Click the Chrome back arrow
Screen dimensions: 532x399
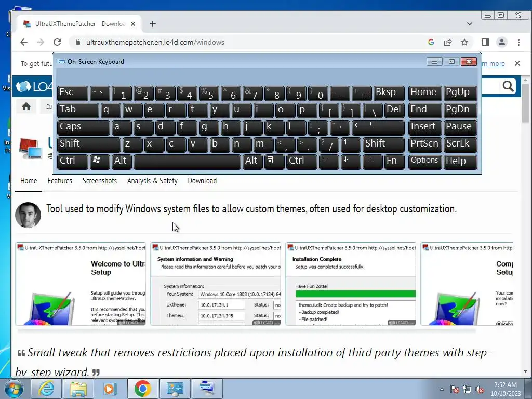tap(24, 42)
